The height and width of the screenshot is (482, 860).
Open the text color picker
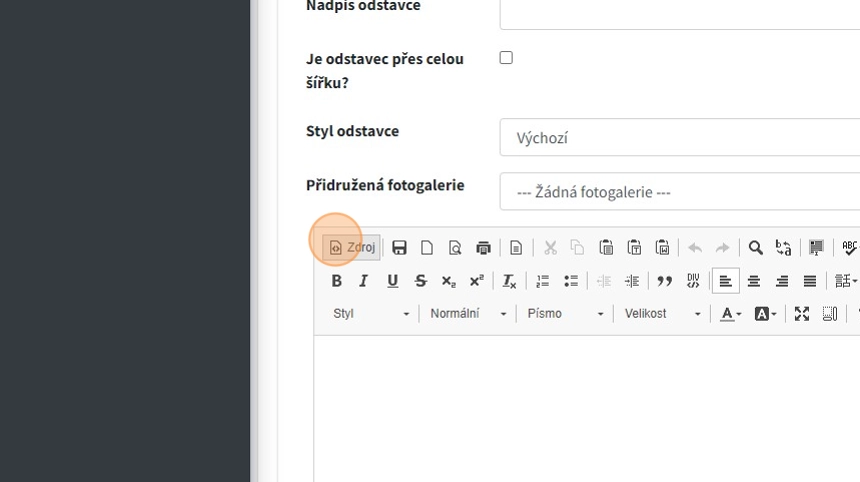click(x=731, y=313)
